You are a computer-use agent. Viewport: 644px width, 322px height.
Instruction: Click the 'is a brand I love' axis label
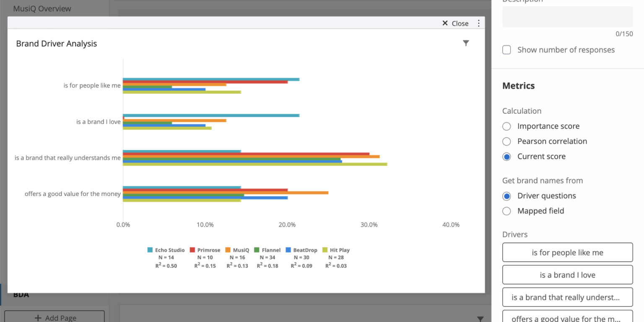coord(99,122)
